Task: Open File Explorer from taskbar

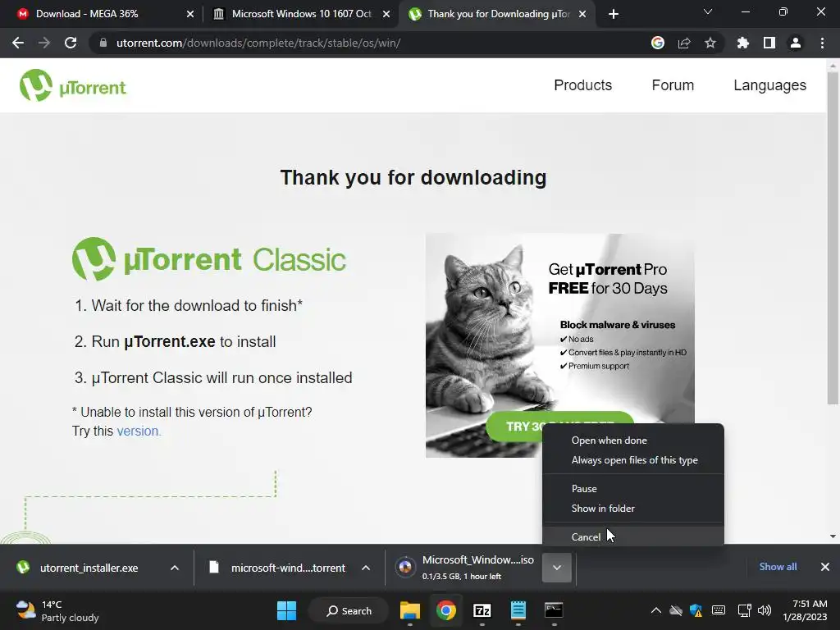Action: click(x=410, y=610)
